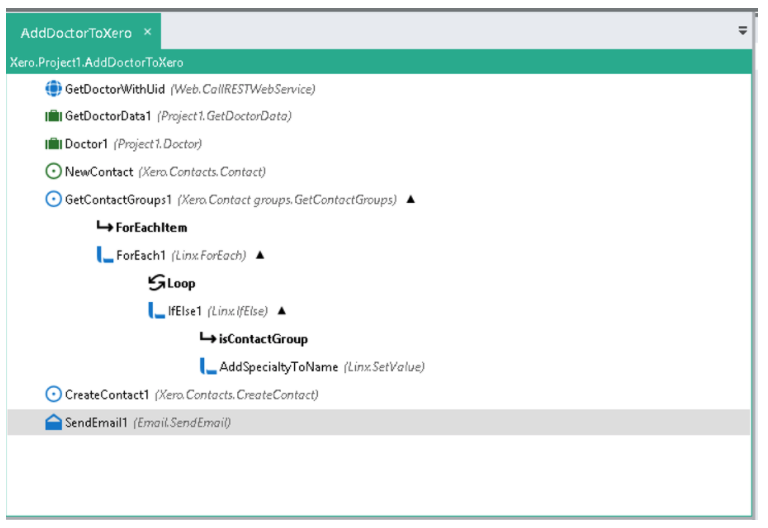
Task: Click the (Email.SendEmail) type label
Action: click(x=182, y=423)
